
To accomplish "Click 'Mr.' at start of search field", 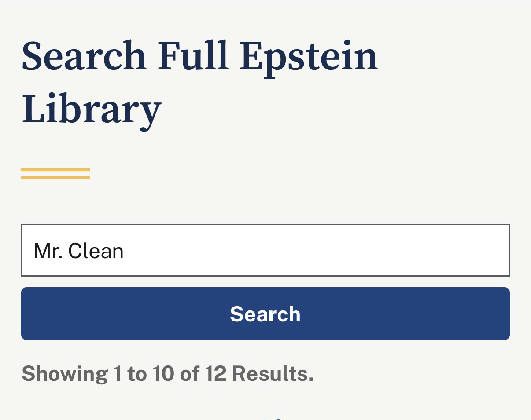I will [47, 251].
